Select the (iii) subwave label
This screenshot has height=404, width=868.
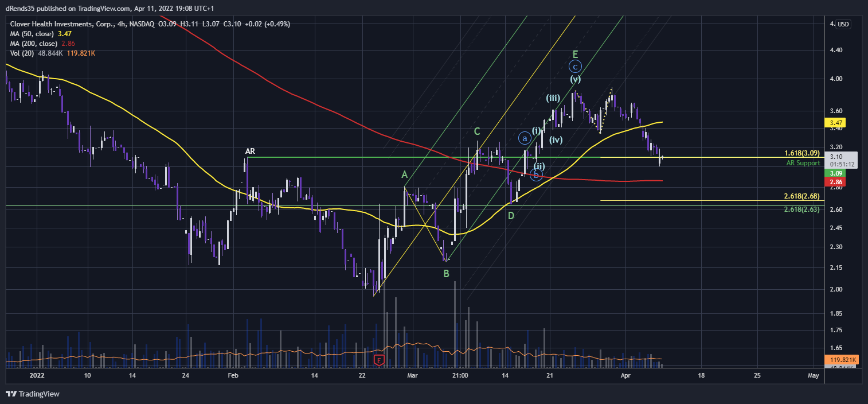[553, 98]
